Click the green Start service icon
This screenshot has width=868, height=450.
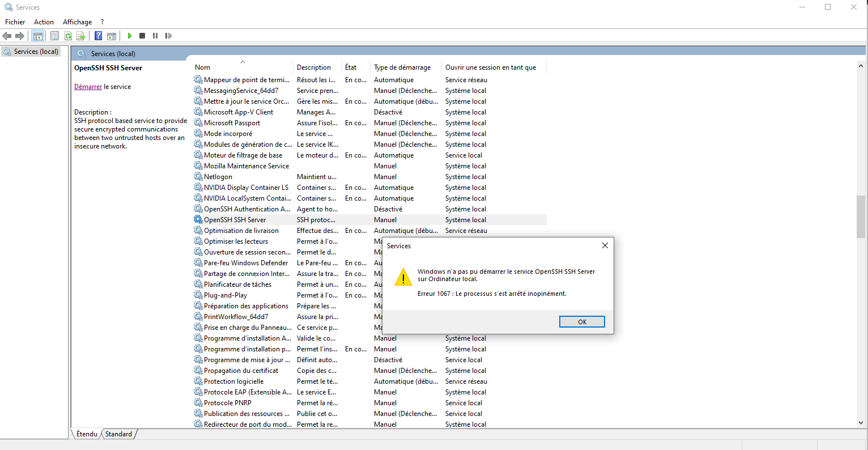(x=130, y=36)
